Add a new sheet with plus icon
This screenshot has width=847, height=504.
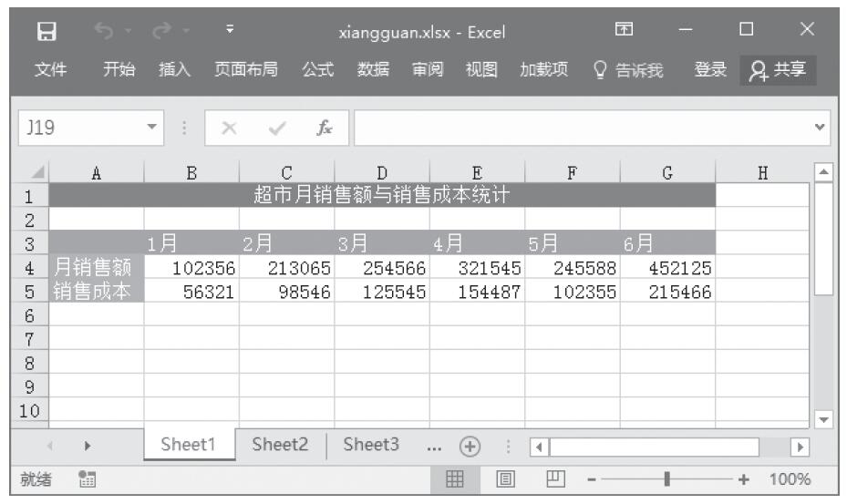tap(470, 447)
